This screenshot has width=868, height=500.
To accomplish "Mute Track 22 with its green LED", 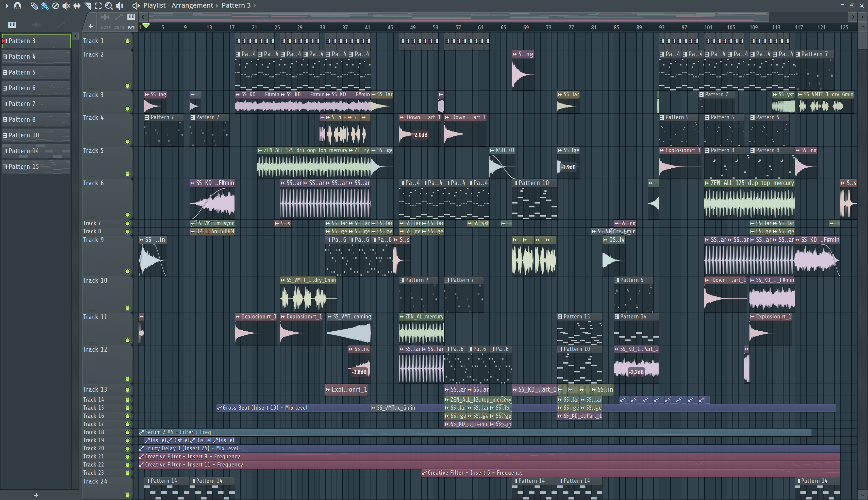I will 128,465.
